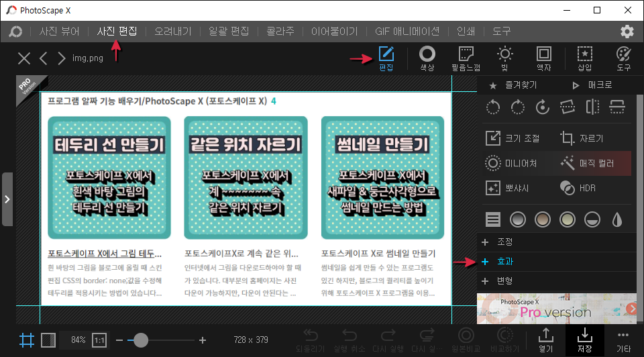
Task: Rotate image counterclockwise icon
Action: 493,107
